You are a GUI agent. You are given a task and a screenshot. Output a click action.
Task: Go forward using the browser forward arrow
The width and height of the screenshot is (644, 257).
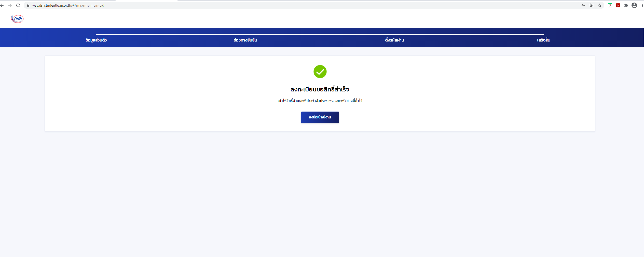(x=10, y=5)
